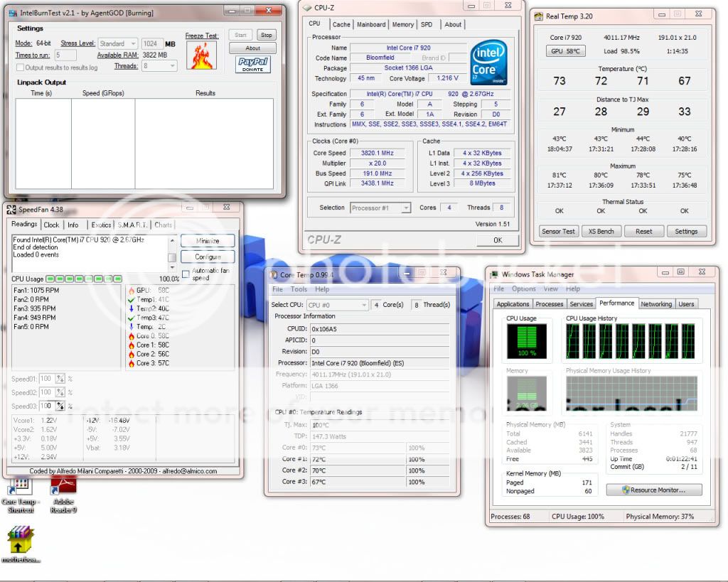This screenshot has height=582, width=728.
Task: Click the Windows Task Manager title bar icon
Action: pos(495,274)
